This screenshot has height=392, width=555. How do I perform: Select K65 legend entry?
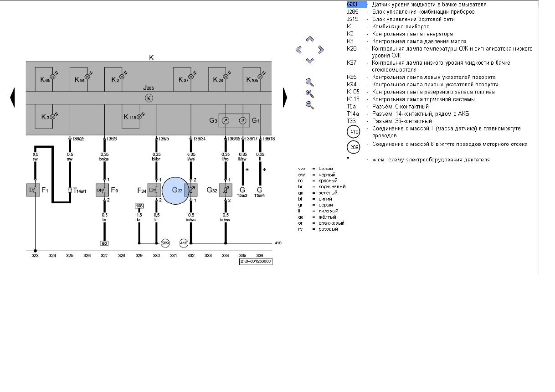[x=421, y=77]
